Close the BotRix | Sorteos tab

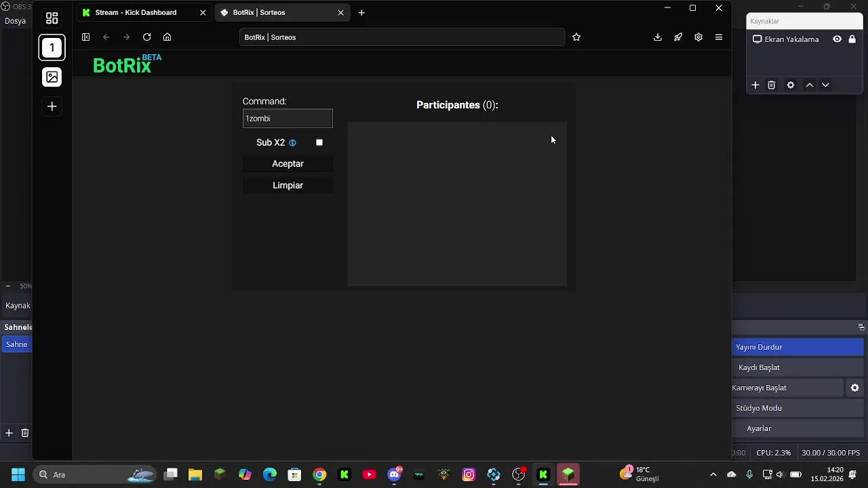coord(341,12)
